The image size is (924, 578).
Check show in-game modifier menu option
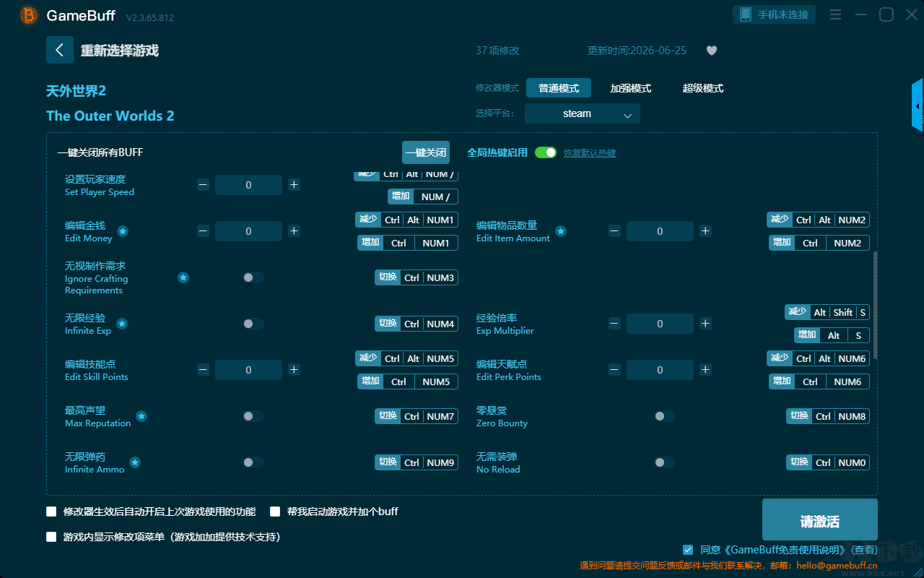[x=51, y=537]
